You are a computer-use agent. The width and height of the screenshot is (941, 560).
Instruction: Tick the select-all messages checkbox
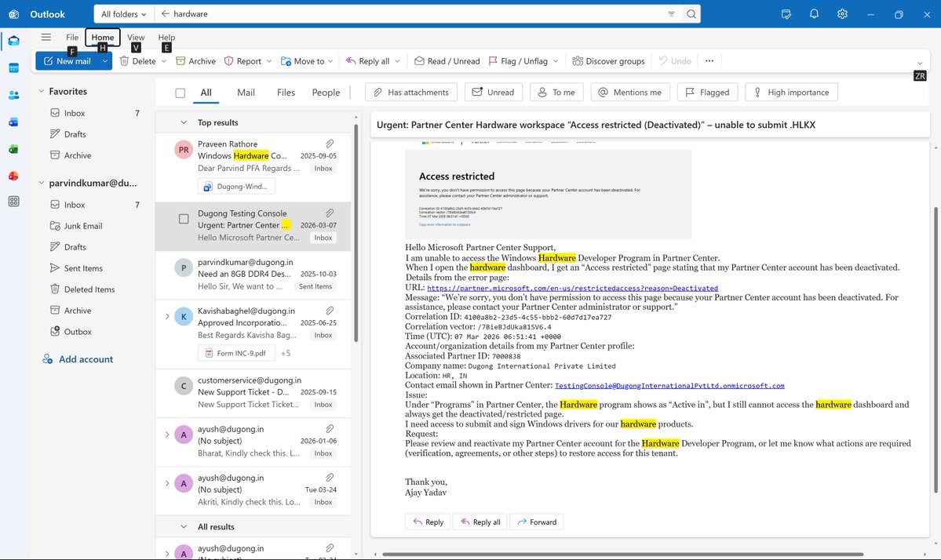[180, 93]
